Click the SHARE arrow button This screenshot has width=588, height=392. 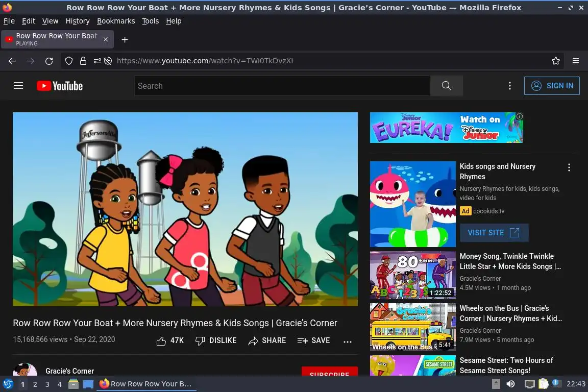coord(267,340)
